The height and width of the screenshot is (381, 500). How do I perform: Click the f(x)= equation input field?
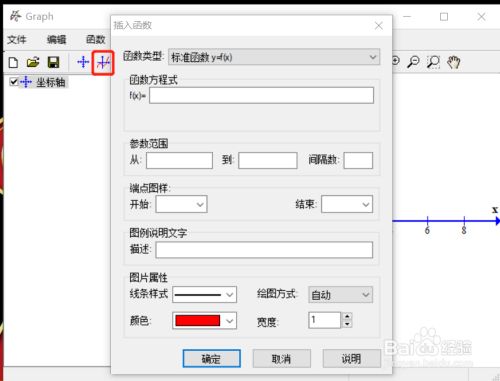point(261,95)
